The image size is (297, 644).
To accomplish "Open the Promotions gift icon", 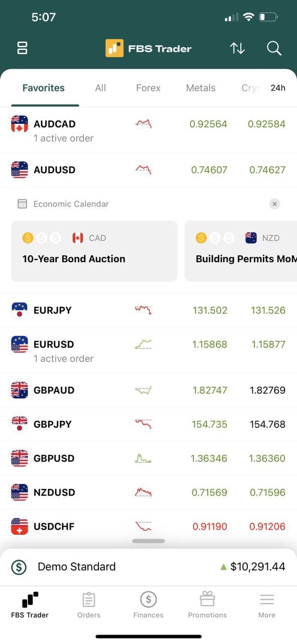I will click(x=207, y=599).
